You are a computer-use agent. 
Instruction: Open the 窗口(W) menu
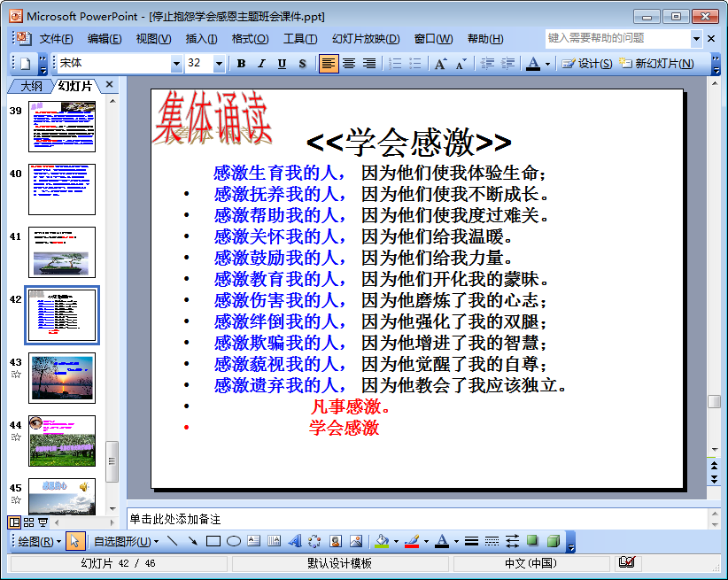[x=433, y=39]
